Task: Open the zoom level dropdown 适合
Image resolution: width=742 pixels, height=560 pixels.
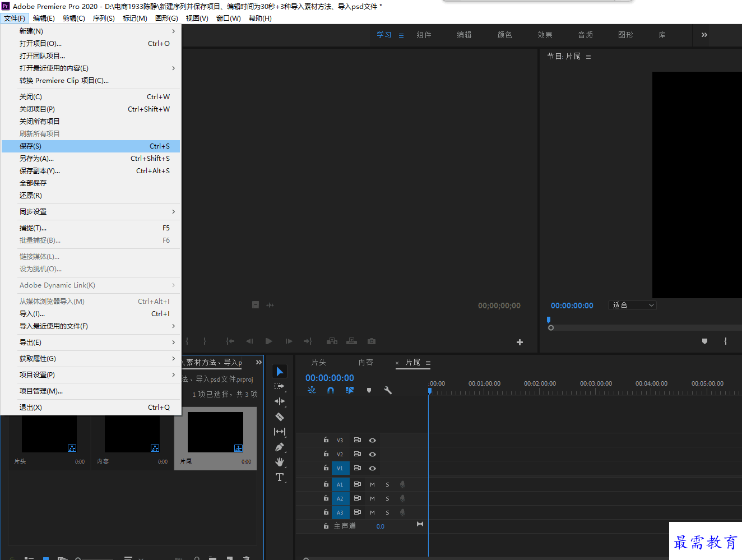Action: 632,306
